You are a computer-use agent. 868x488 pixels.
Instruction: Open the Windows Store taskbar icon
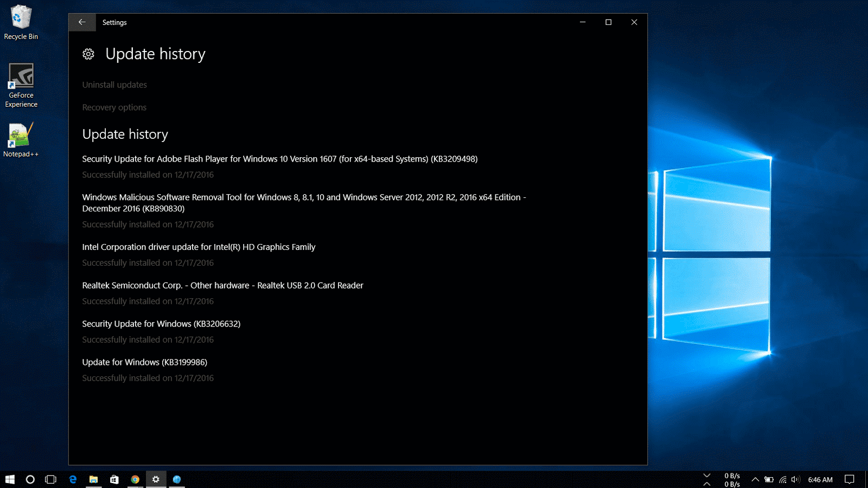click(x=114, y=479)
